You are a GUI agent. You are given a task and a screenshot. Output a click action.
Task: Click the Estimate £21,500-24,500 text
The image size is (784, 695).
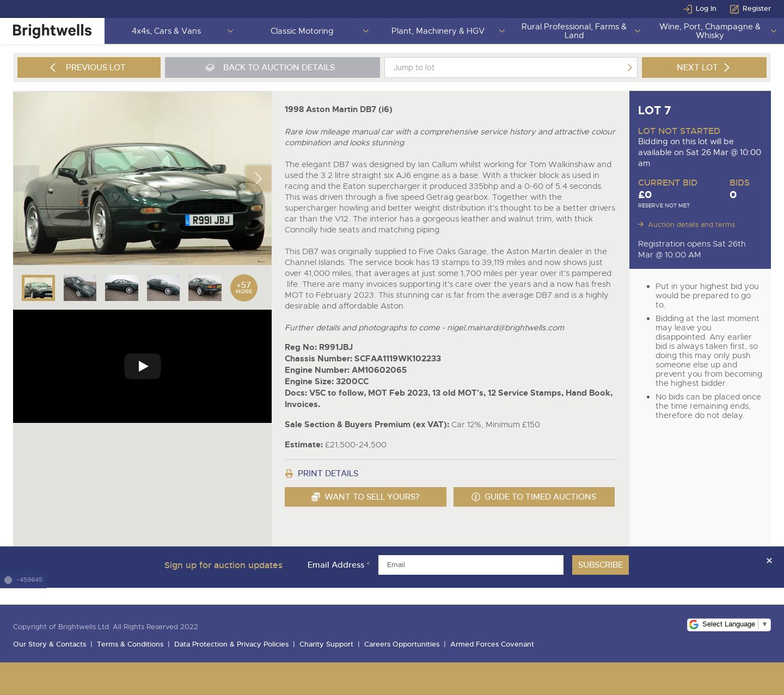(x=335, y=445)
